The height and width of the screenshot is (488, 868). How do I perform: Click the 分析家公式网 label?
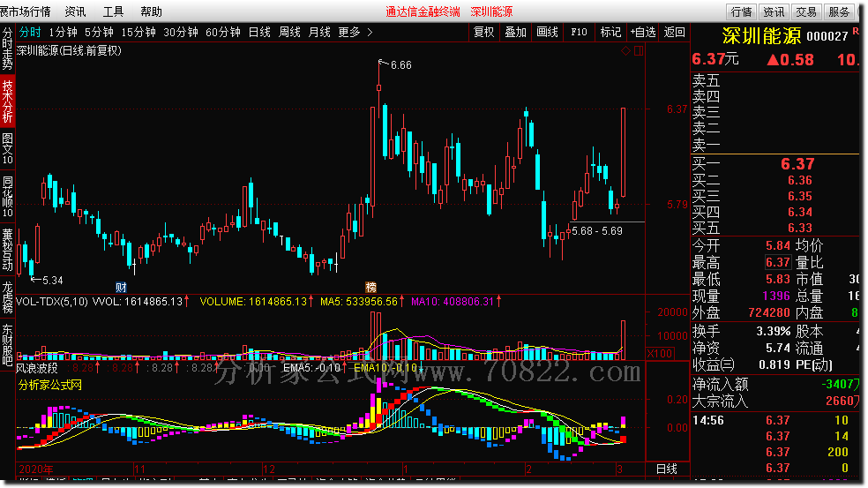coord(49,385)
